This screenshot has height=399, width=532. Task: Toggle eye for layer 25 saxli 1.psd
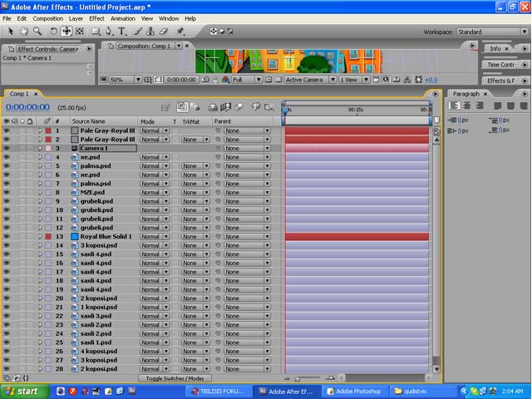tap(6, 342)
